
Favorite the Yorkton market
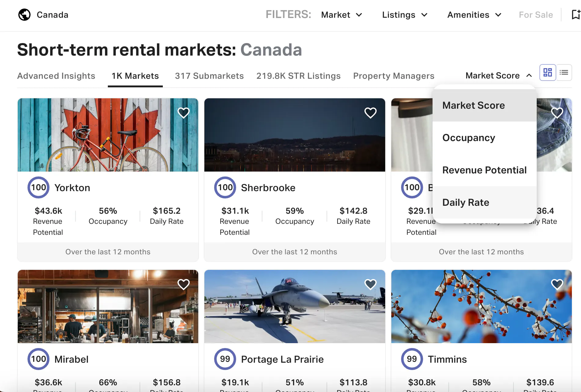click(x=184, y=113)
